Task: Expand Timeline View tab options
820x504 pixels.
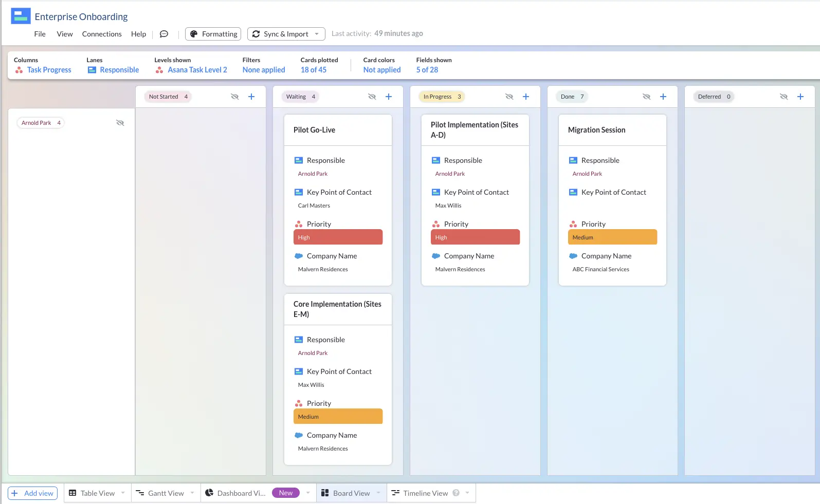Action: click(x=467, y=493)
